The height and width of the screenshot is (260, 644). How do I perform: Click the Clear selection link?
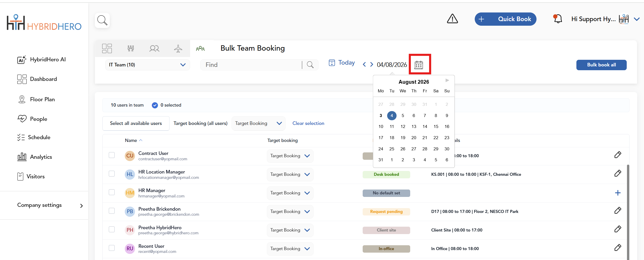pos(308,123)
